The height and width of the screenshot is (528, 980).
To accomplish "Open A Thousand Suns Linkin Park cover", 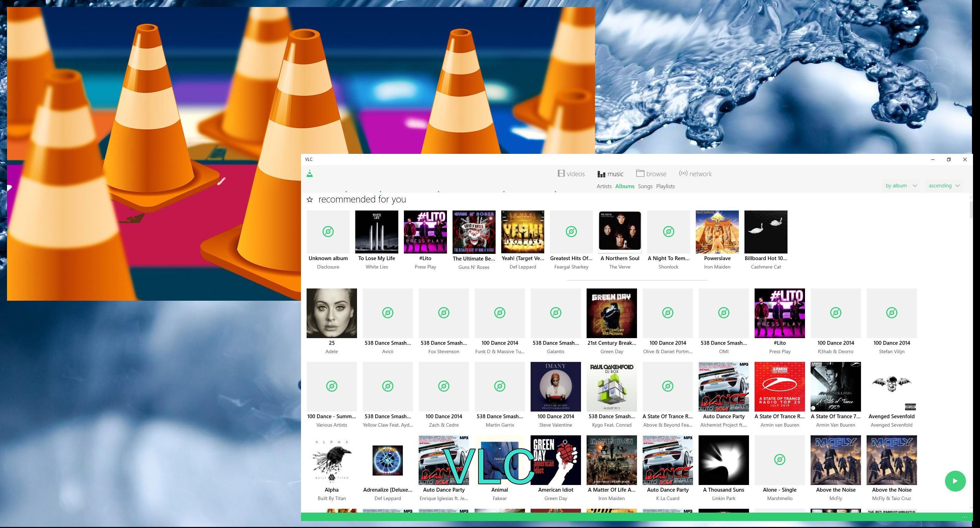I will tap(723, 460).
